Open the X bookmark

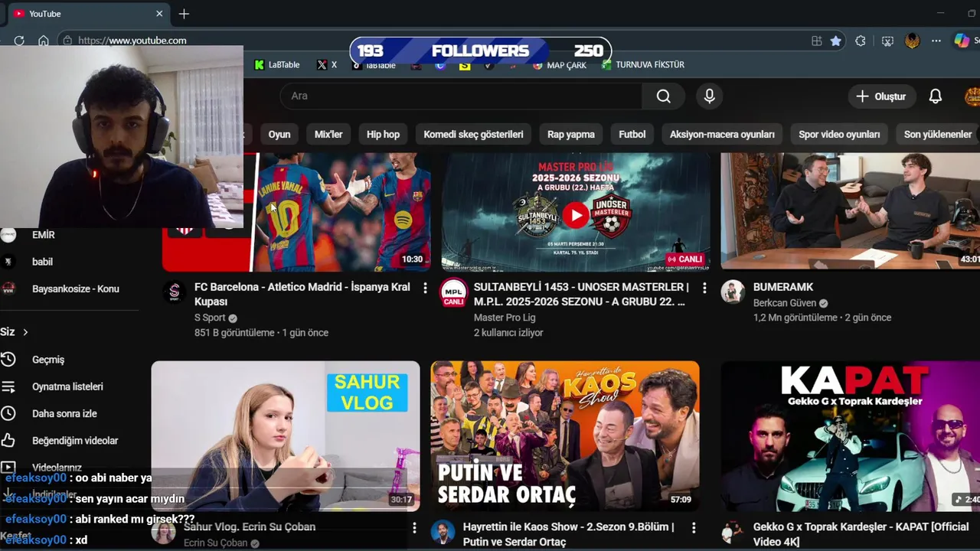327,65
